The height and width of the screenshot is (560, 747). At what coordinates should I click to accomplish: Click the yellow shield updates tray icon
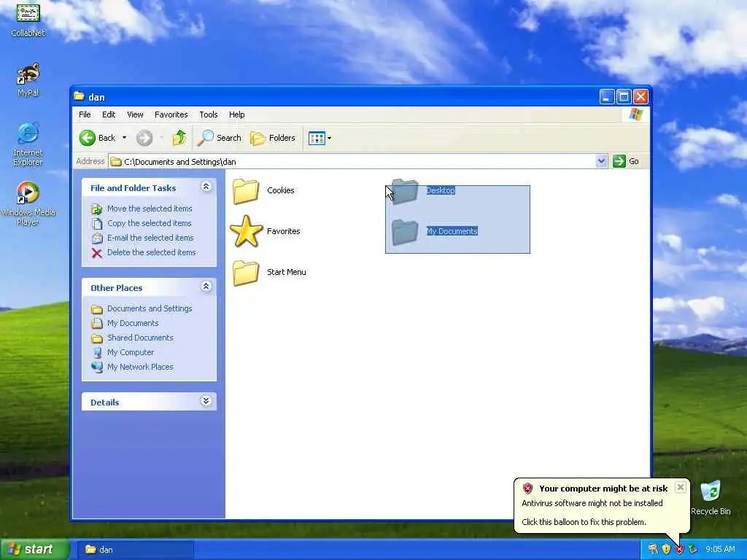[x=666, y=550]
